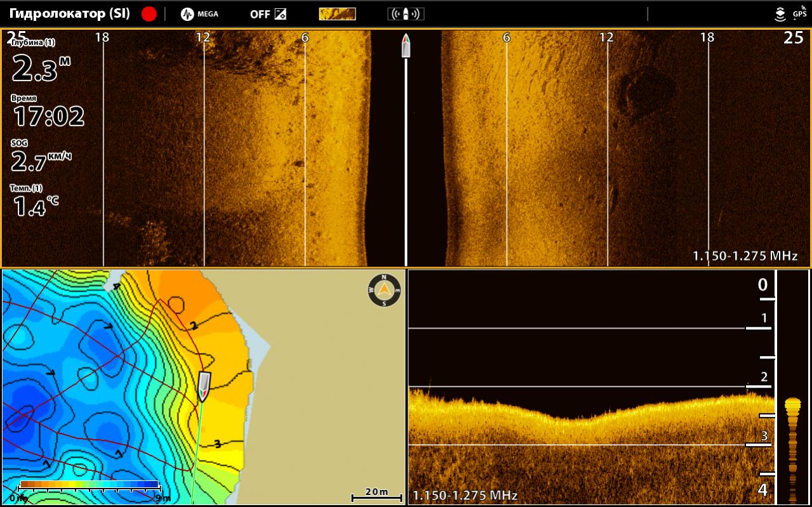Click the depth color legend bar
812x507 pixels.
tap(90, 485)
